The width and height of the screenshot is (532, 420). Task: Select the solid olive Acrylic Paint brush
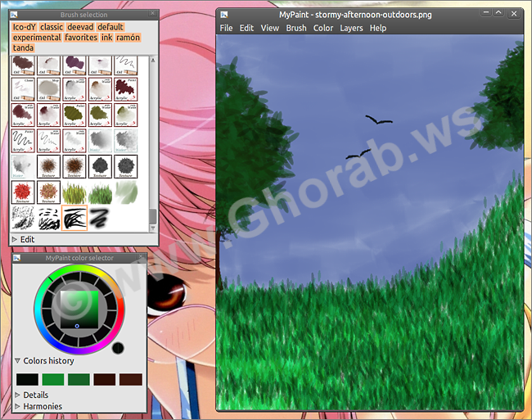(74, 115)
